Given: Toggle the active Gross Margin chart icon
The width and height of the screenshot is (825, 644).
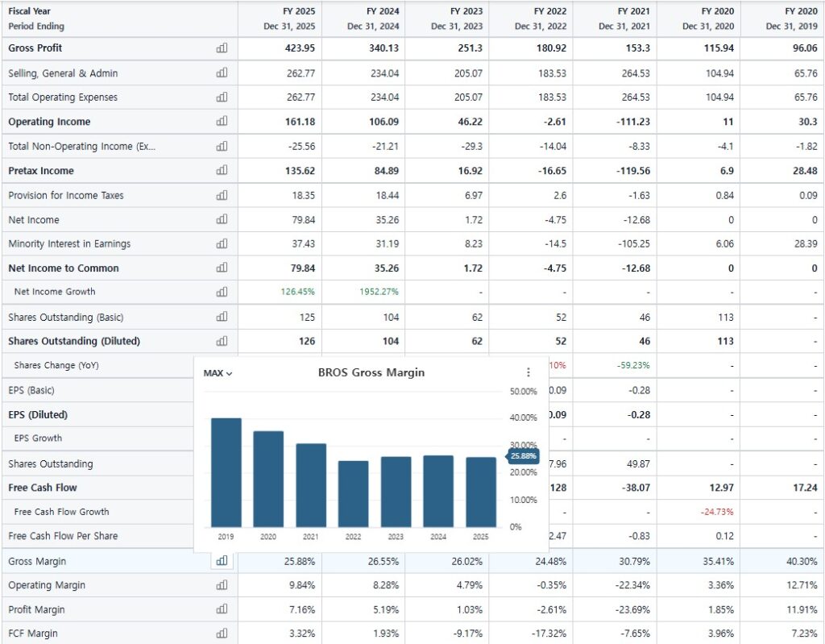Looking at the screenshot, I should pyautogui.click(x=222, y=561).
